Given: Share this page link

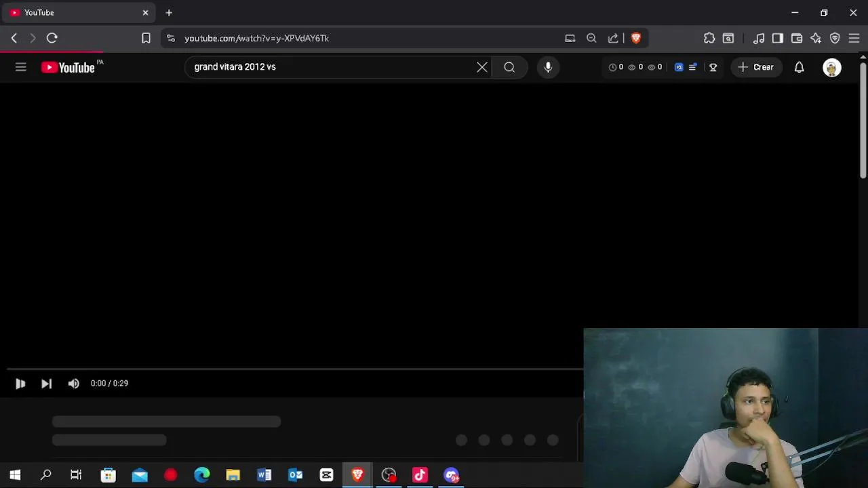Looking at the screenshot, I should (613, 39).
